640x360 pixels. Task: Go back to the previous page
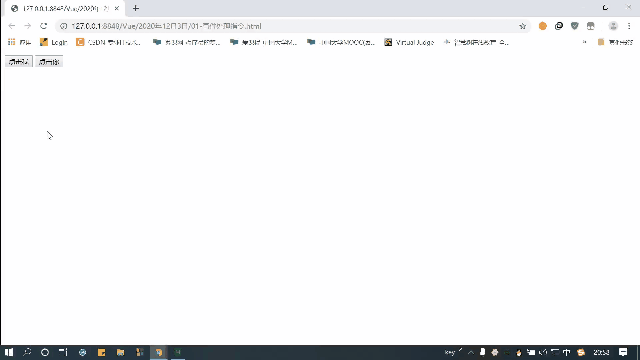(11, 26)
